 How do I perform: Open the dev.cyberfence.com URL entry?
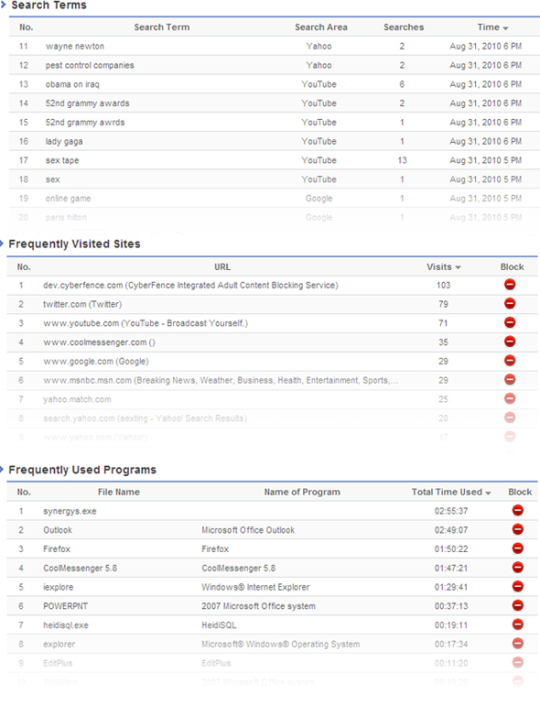pos(191,286)
